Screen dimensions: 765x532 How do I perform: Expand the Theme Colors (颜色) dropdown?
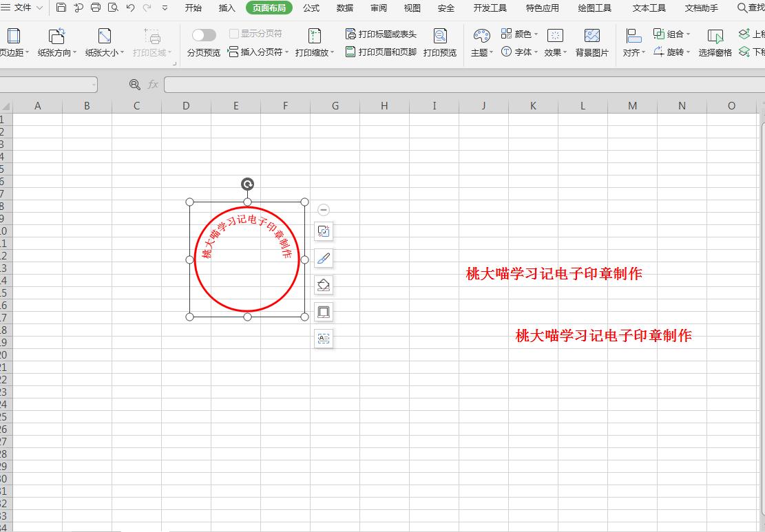coord(520,34)
